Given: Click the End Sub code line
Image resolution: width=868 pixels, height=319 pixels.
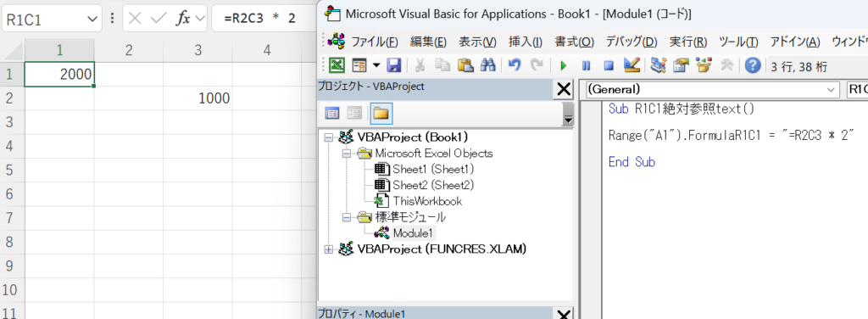Looking at the screenshot, I should (x=632, y=162).
